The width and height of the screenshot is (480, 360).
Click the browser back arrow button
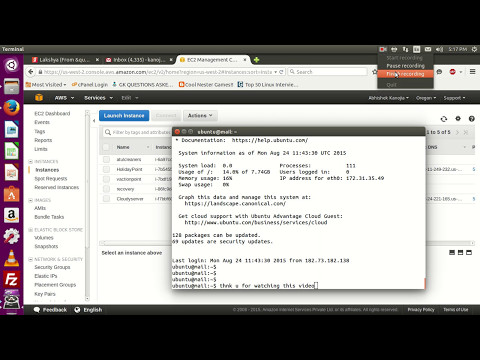(x=31, y=72)
